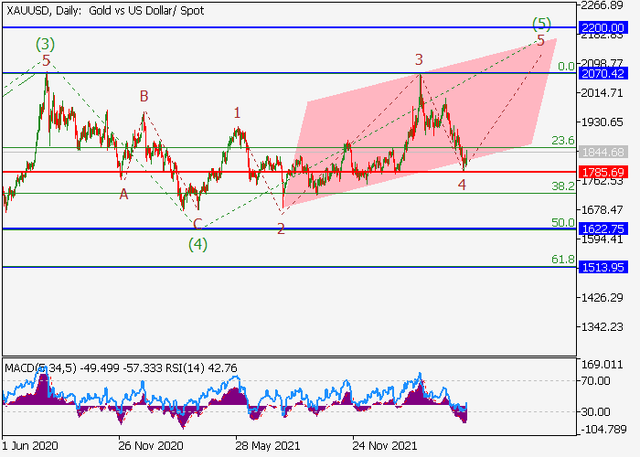Click the 2266.89 price axis value

(x=602, y=6)
